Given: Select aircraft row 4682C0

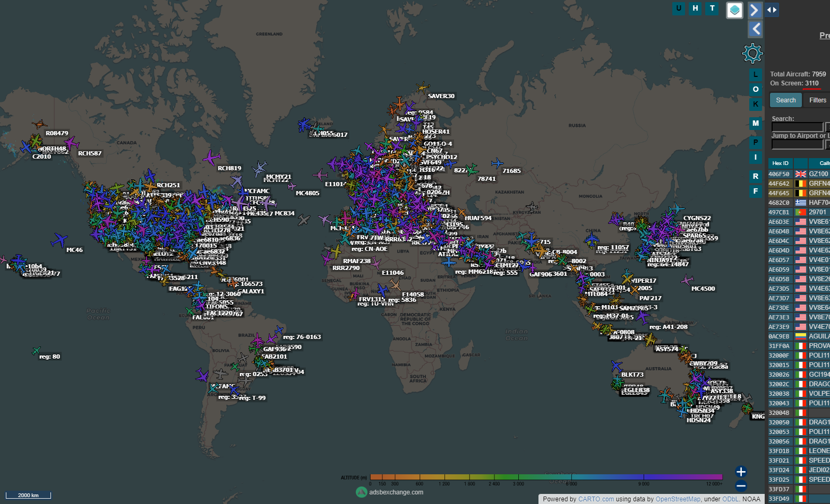Looking at the screenshot, I should pyautogui.click(x=799, y=203).
